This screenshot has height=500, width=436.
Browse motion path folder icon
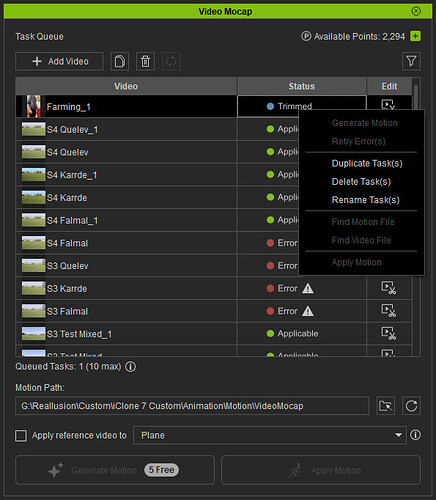(x=385, y=406)
